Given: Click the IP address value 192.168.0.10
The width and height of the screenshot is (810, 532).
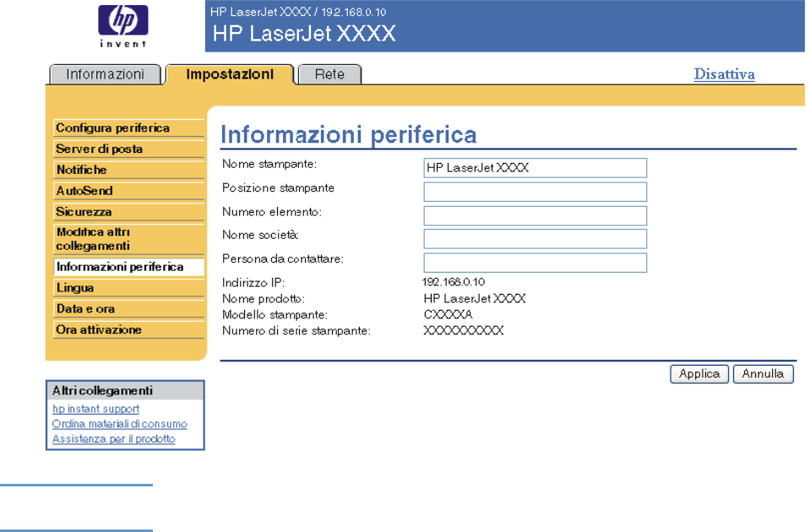Looking at the screenshot, I should coord(454,282).
